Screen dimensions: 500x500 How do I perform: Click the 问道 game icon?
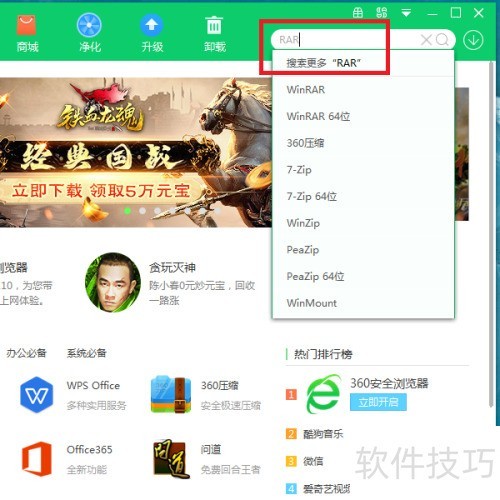(171, 459)
